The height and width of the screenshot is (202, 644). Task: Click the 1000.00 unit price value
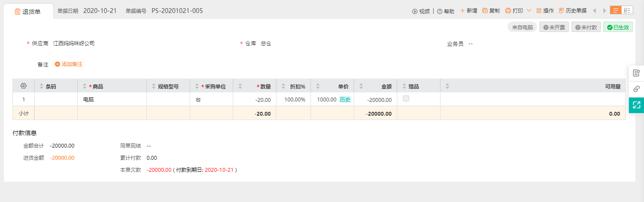tap(327, 99)
